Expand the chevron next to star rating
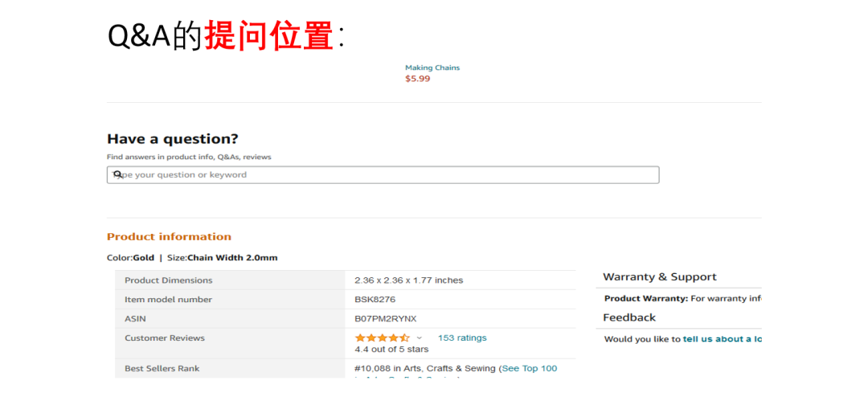This screenshot has height=401, width=868. coord(419,338)
